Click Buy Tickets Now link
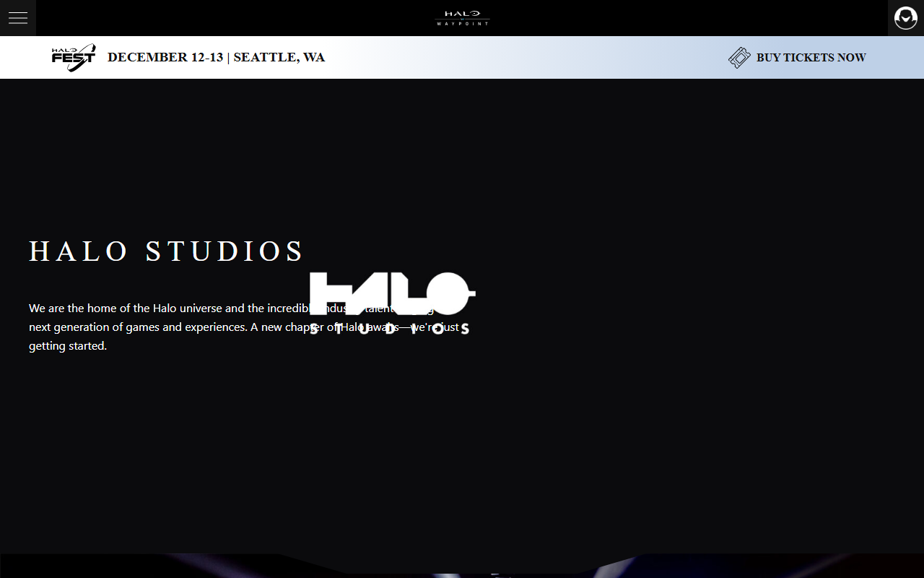This screenshot has height=578, width=924. (811, 58)
